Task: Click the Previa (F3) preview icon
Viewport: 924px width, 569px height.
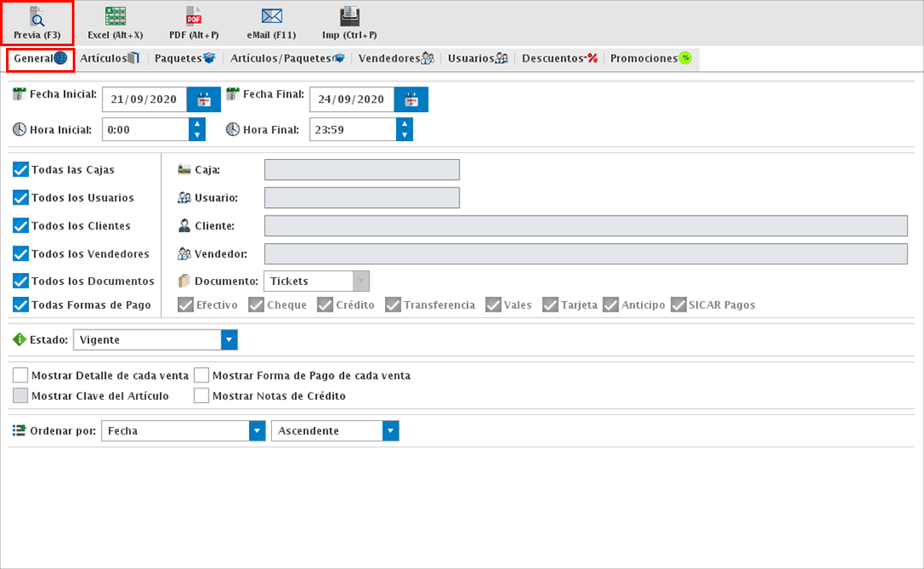Action: click(37, 16)
